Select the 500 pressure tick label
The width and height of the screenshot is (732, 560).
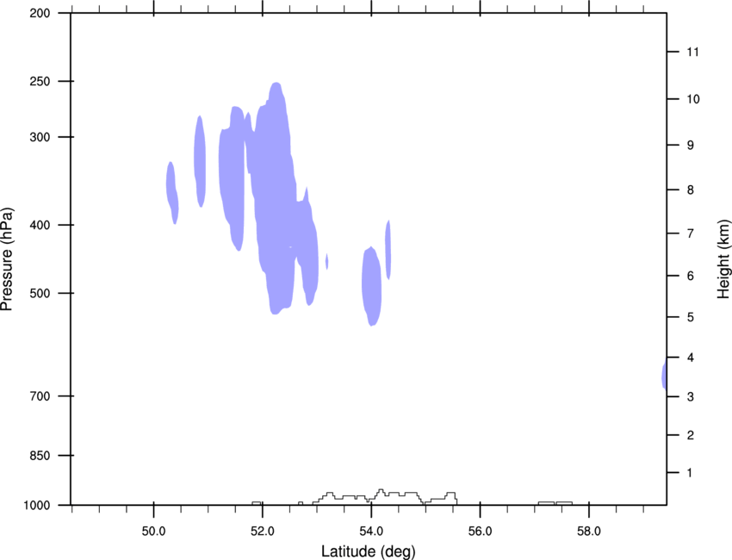(x=40, y=293)
